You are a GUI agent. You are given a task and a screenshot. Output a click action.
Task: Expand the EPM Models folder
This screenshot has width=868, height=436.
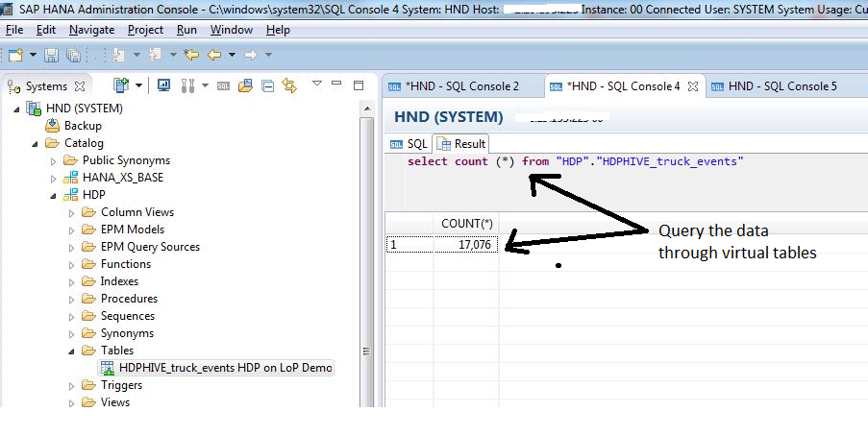71,230
